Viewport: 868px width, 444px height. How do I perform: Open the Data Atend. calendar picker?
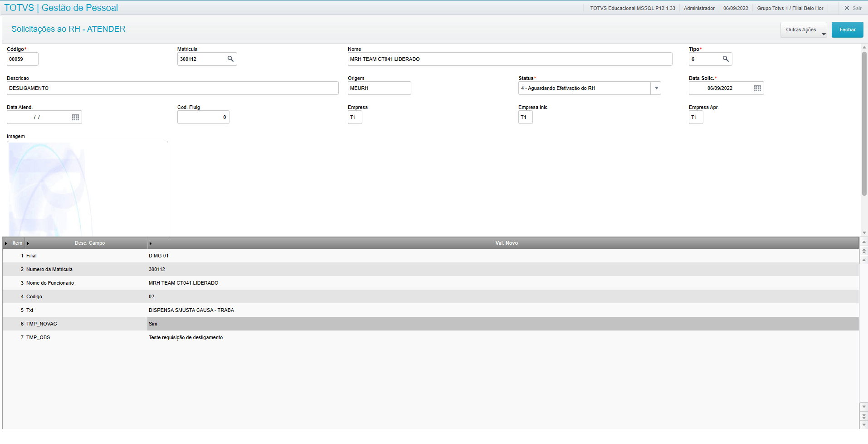75,117
